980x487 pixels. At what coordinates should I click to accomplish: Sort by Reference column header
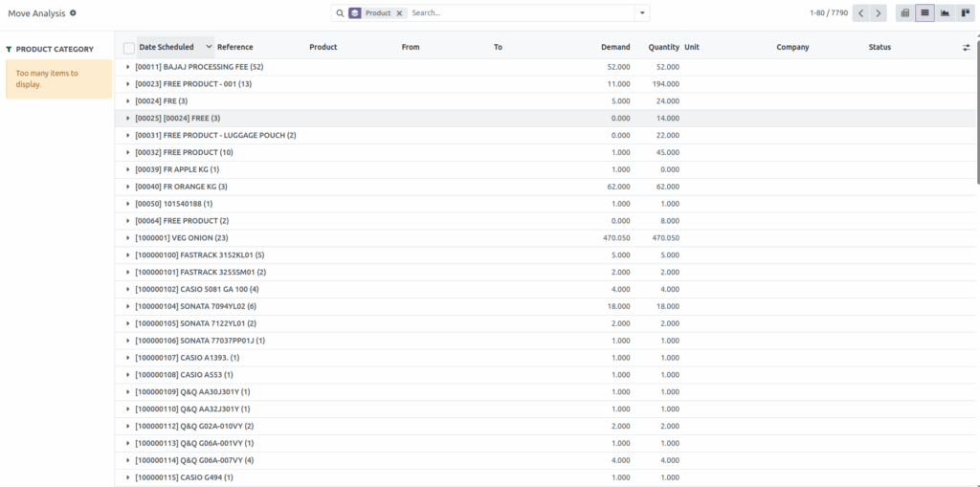pyautogui.click(x=235, y=47)
